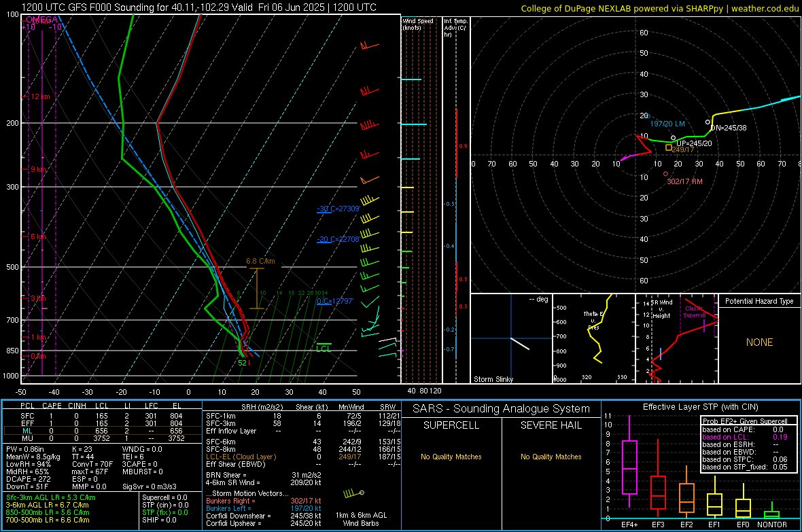
Task: Click the SFC-1km shear row
Action: pyautogui.click(x=303, y=416)
